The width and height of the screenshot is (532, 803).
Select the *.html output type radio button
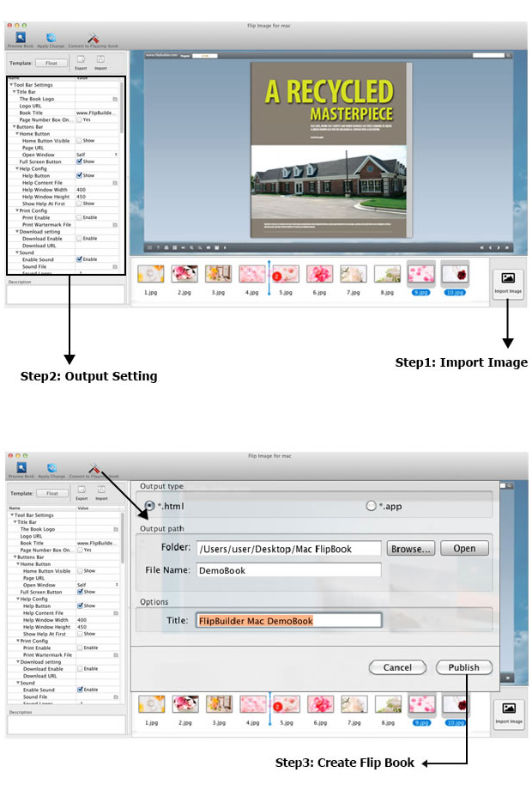[x=149, y=506]
